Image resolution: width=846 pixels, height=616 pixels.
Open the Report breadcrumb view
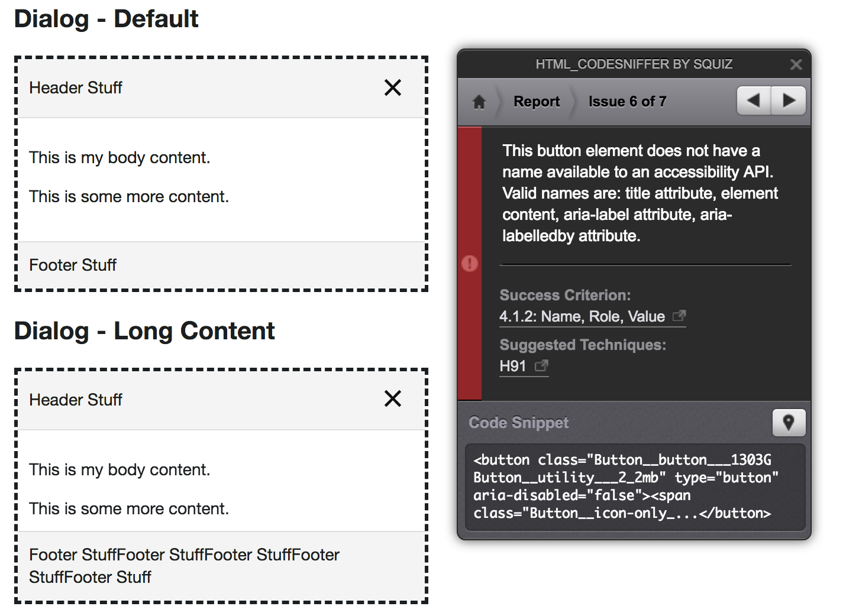536,101
